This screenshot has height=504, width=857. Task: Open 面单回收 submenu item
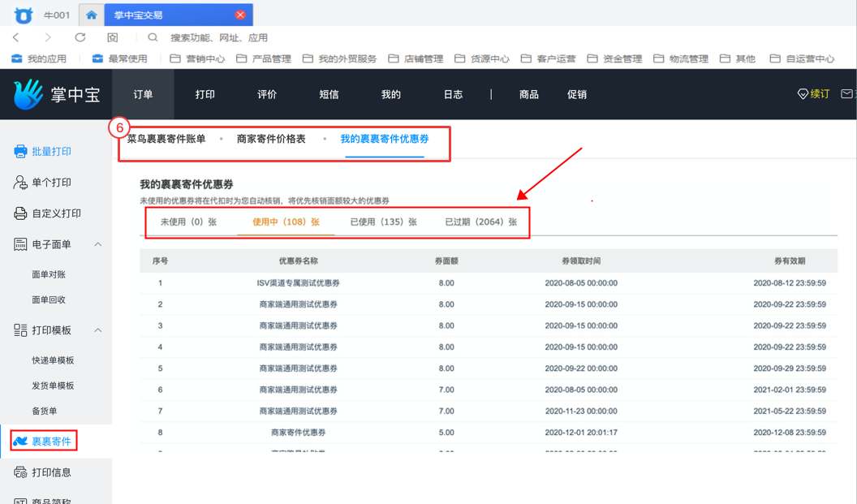49,299
